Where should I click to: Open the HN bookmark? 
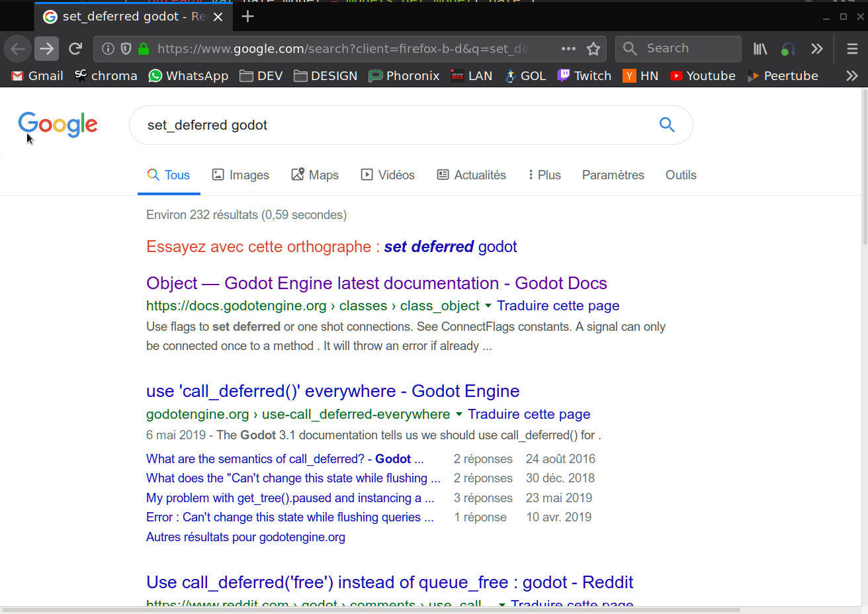tap(640, 75)
